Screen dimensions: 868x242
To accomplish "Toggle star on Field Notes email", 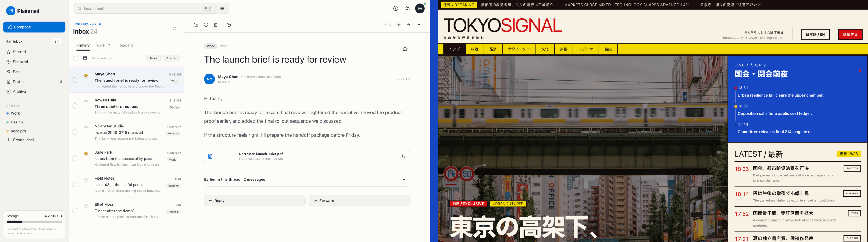I will click(x=86, y=180).
